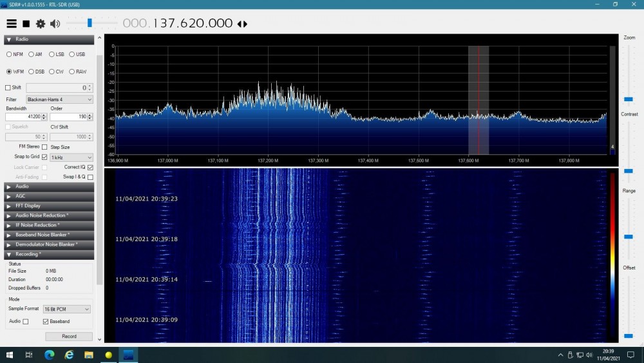Adjust the Contrast slider
Screen dimensions: 644x363
(629, 171)
